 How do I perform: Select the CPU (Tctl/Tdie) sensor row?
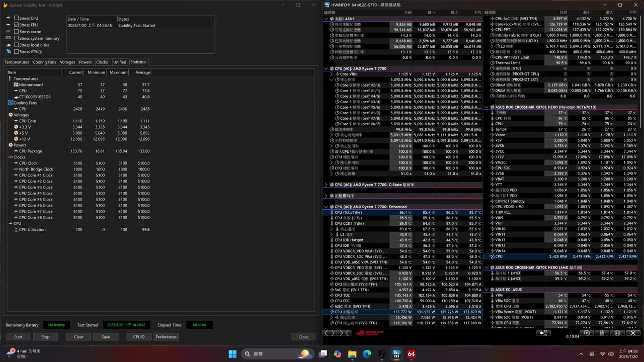click(403, 212)
